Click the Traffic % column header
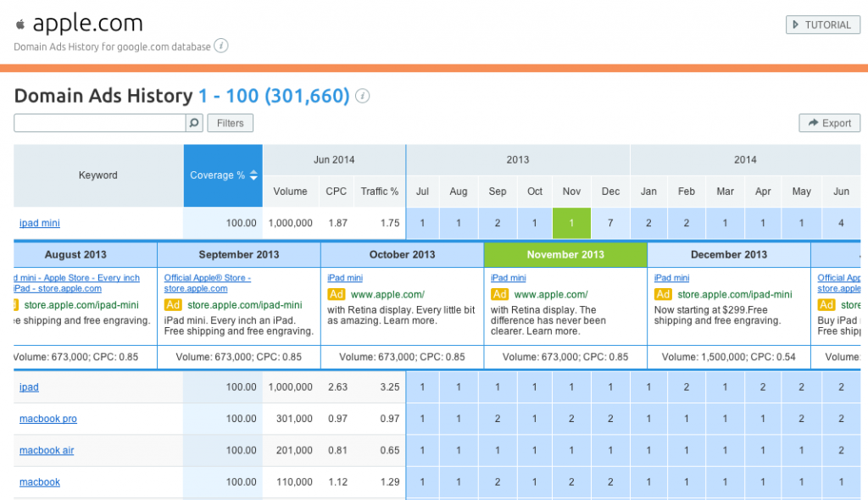Screen dimensions: 868x500 [x=380, y=192]
